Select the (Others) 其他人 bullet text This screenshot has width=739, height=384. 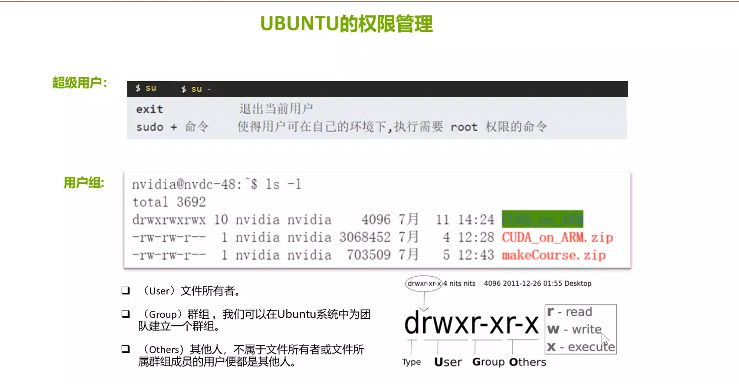click(x=251, y=355)
